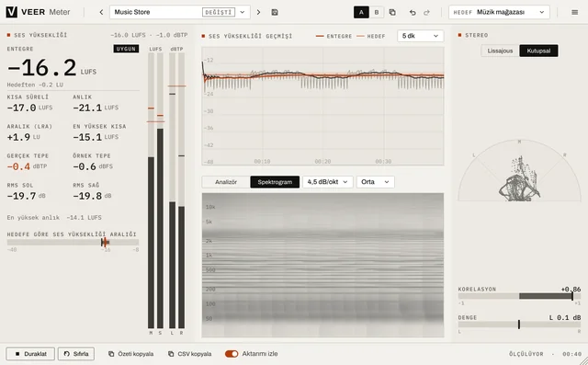Click Özeti kopyala to copy summary

click(130, 354)
